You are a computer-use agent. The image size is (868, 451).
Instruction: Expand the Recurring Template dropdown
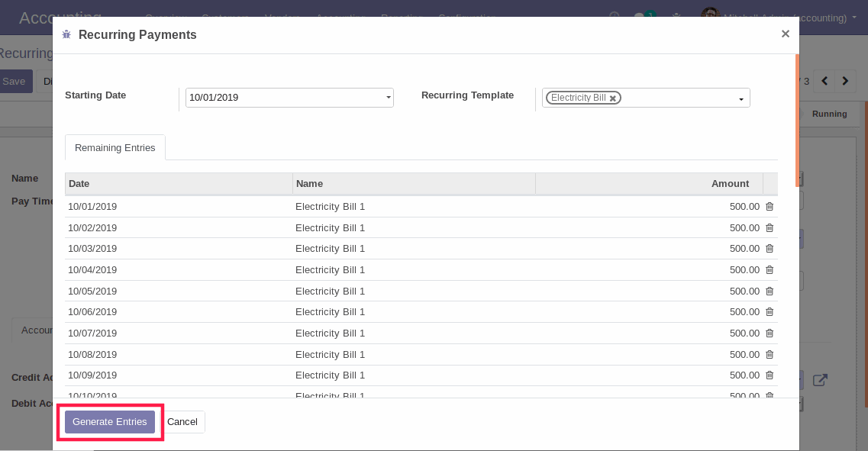pyautogui.click(x=741, y=99)
